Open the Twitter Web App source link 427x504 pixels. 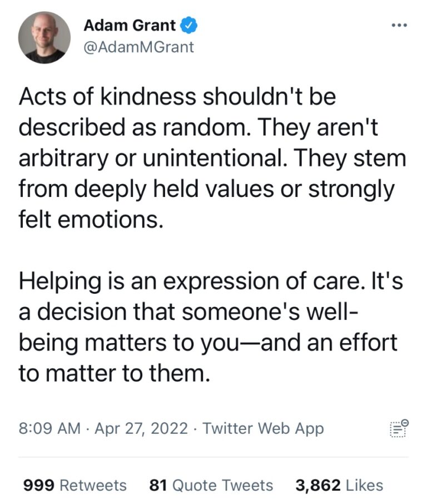[x=263, y=429]
